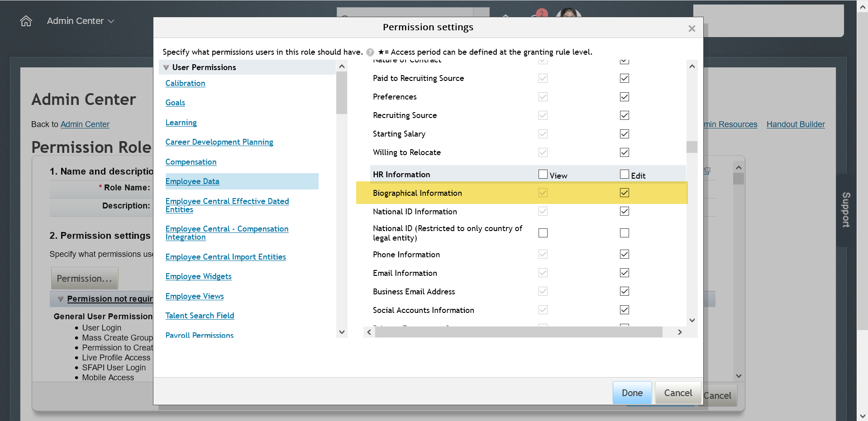Click scroll down arrow of category list
The image size is (868, 421).
pos(342,332)
